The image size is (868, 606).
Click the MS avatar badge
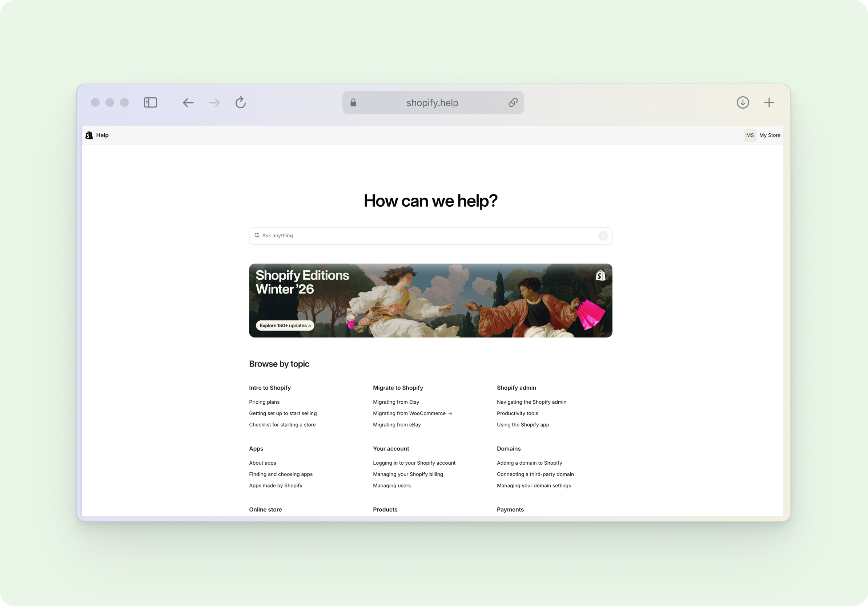(x=750, y=135)
